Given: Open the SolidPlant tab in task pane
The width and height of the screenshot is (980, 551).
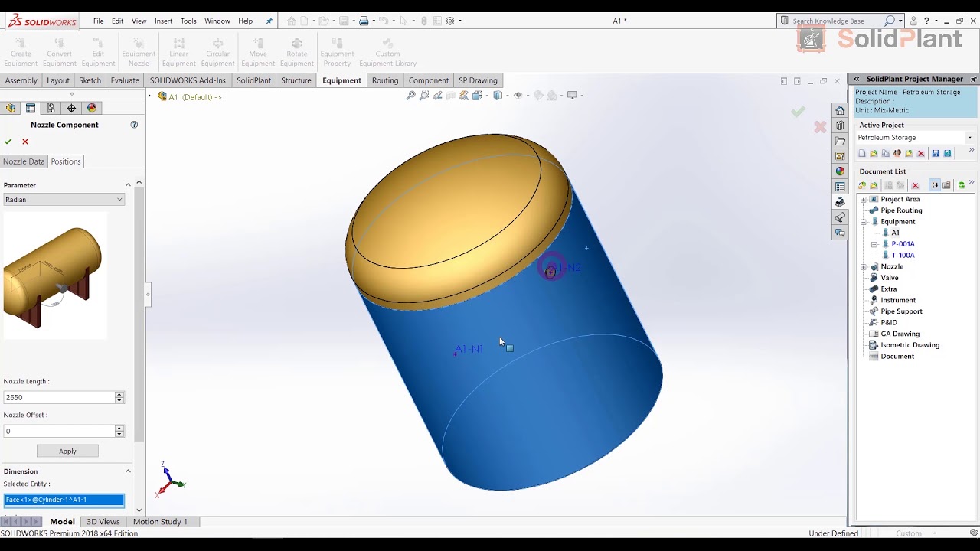Looking at the screenshot, I should tap(840, 202).
